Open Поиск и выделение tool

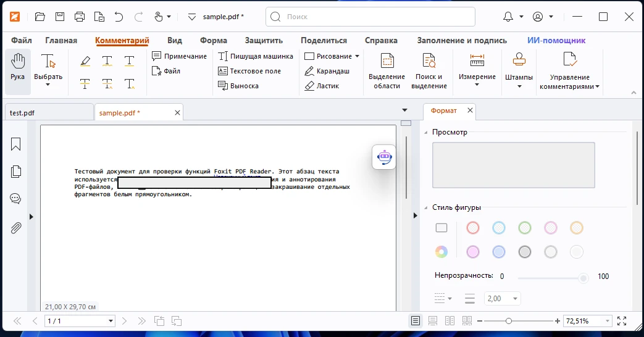tap(429, 72)
